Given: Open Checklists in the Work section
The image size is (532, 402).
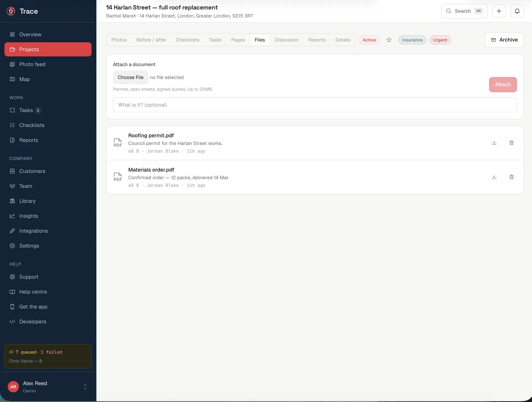Looking at the screenshot, I should (x=48, y=125).
